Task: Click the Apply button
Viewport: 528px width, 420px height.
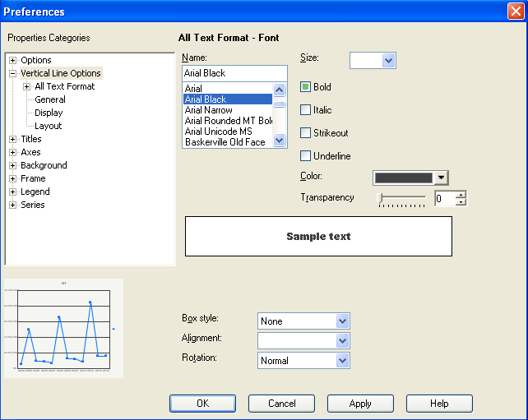Action: [x=360, y=404]
